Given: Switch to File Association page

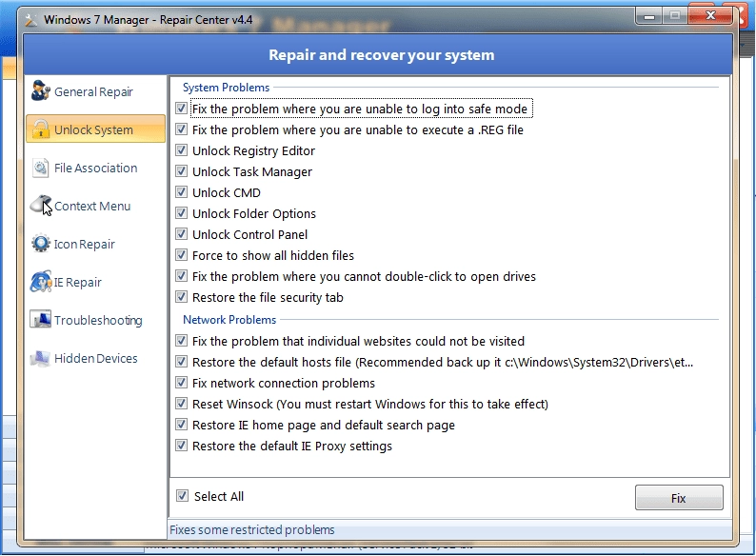Looking at the screenshot, I should (95, 168).
